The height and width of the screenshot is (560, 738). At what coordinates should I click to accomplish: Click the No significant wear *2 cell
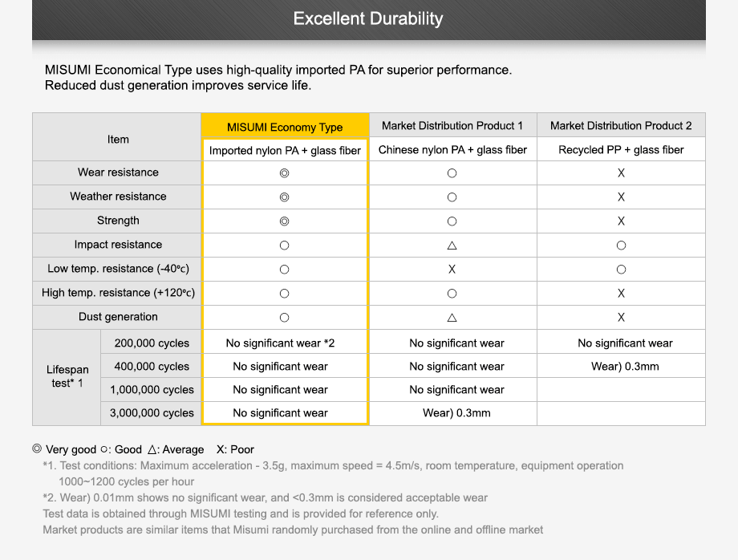[280, 343]
